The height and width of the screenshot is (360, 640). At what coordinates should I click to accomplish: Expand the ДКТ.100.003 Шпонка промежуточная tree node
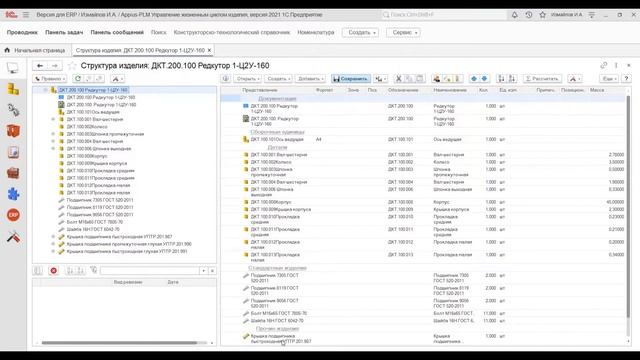coord(53,134)
